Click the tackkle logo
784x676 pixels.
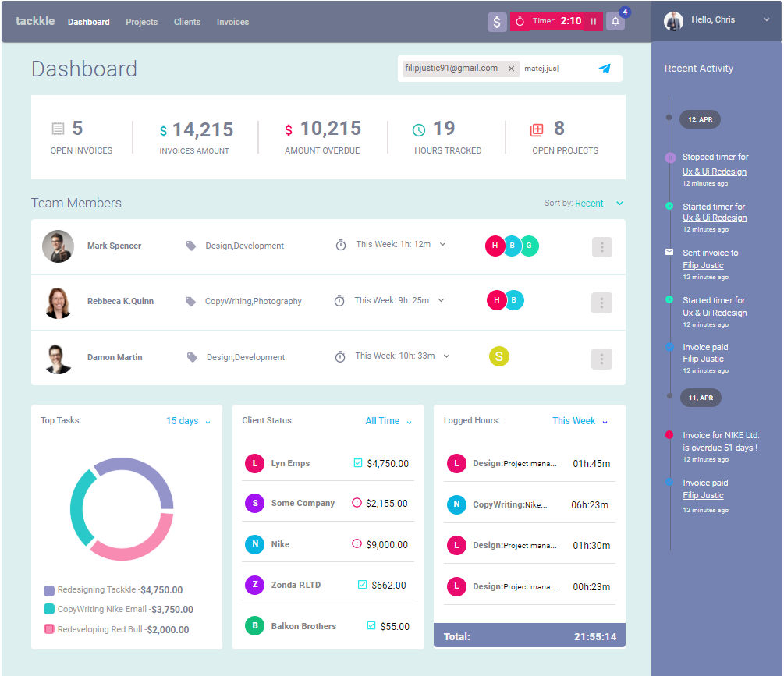point(35,21)
